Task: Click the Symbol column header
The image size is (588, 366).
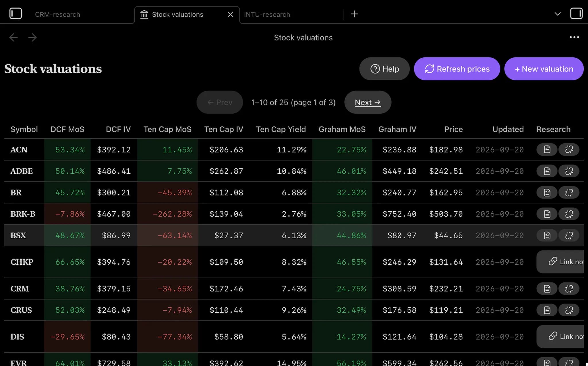Action: click(24, 129)
